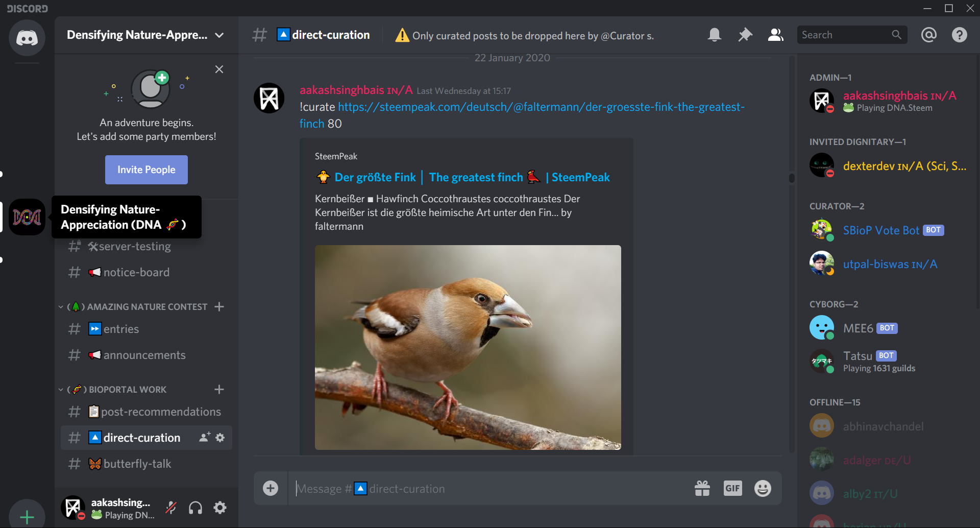Toggle the member list icon
This screenshot has width=980, height=528.
point(776,35)
